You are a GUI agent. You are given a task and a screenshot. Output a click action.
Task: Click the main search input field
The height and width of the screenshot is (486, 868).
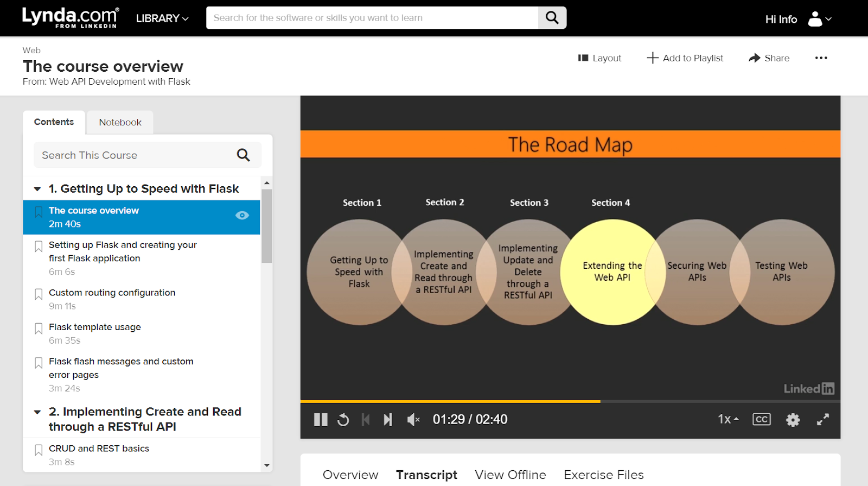(372, 18)
